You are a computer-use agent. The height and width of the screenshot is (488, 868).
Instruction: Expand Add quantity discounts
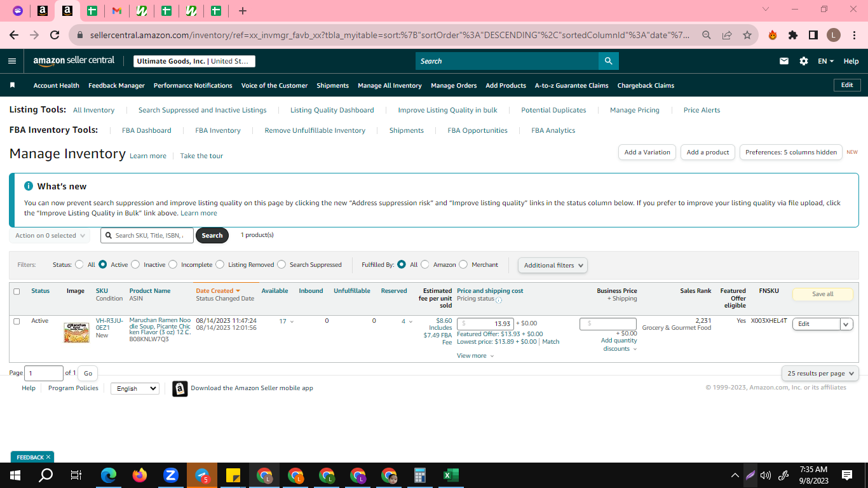click(x=619, y=344)
